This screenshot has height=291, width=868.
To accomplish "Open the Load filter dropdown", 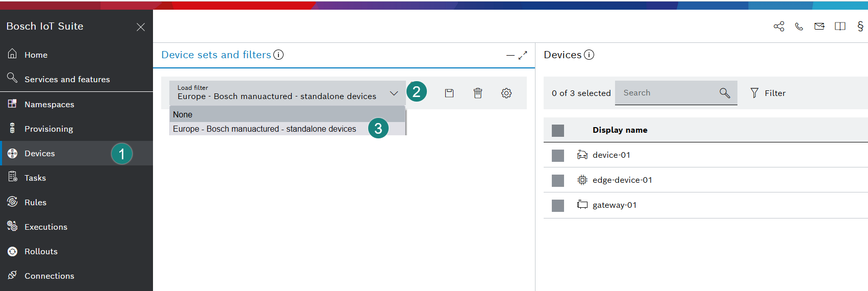I will (x=288, y=93).
